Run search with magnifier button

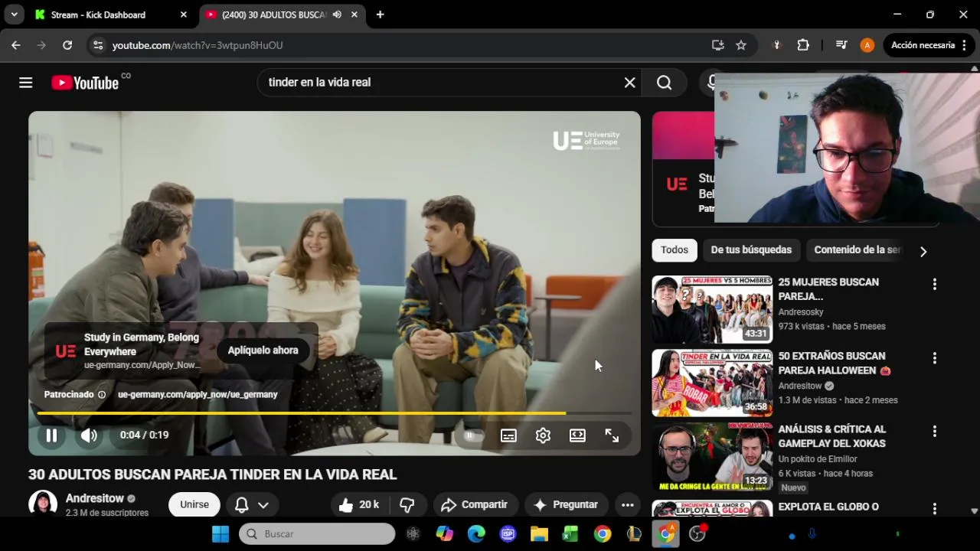[x=664, y=83]
